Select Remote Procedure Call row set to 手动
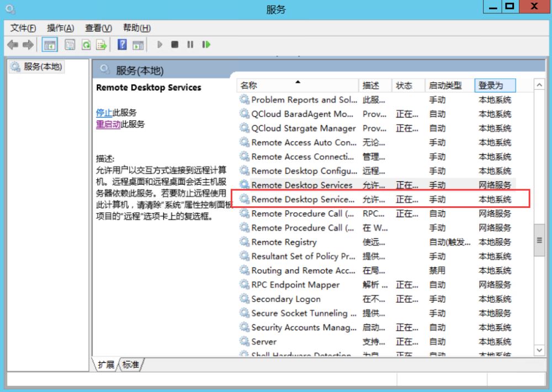552x392 pixels. 376,228
